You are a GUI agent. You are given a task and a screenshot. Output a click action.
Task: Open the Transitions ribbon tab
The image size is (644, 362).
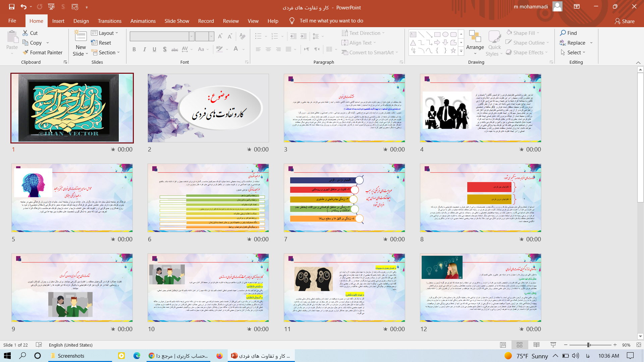(x=110, y=21)
